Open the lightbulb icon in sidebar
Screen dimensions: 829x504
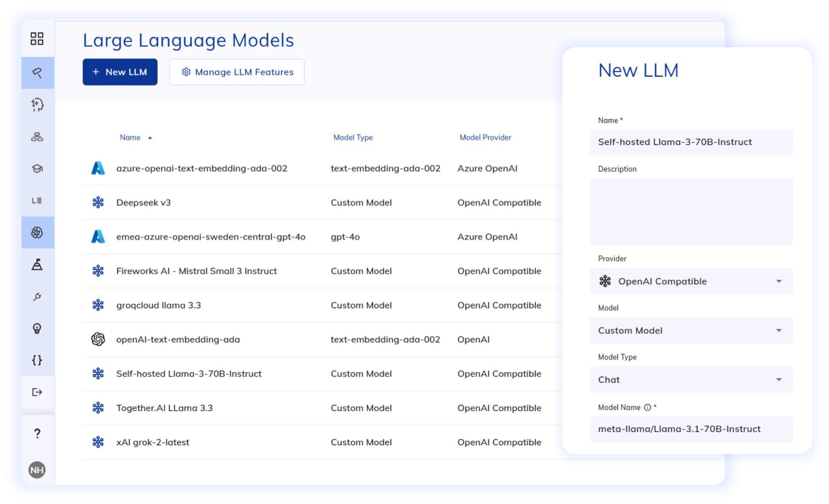pos(37,328)
